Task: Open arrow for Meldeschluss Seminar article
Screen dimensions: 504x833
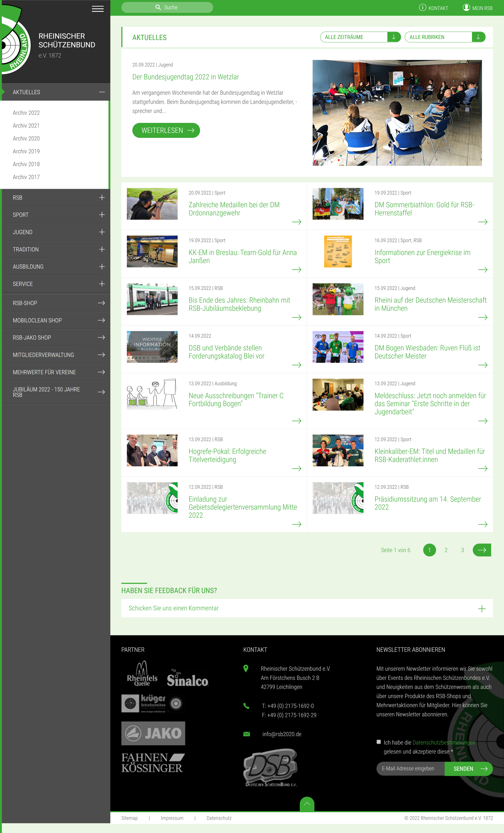Action: pos(483,421)
